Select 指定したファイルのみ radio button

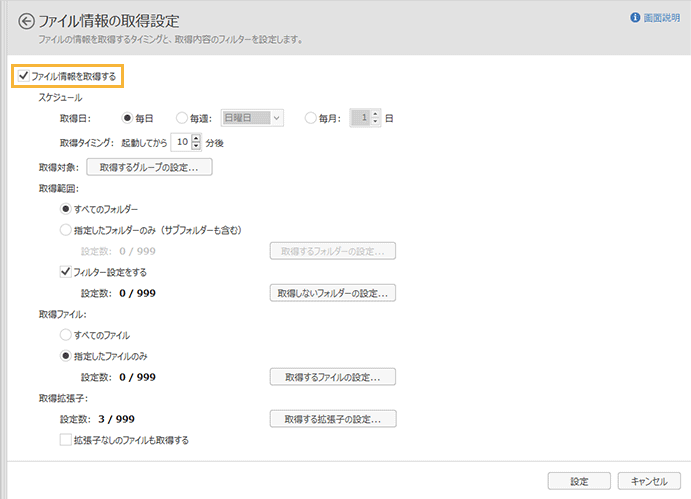tap(65, 356)
